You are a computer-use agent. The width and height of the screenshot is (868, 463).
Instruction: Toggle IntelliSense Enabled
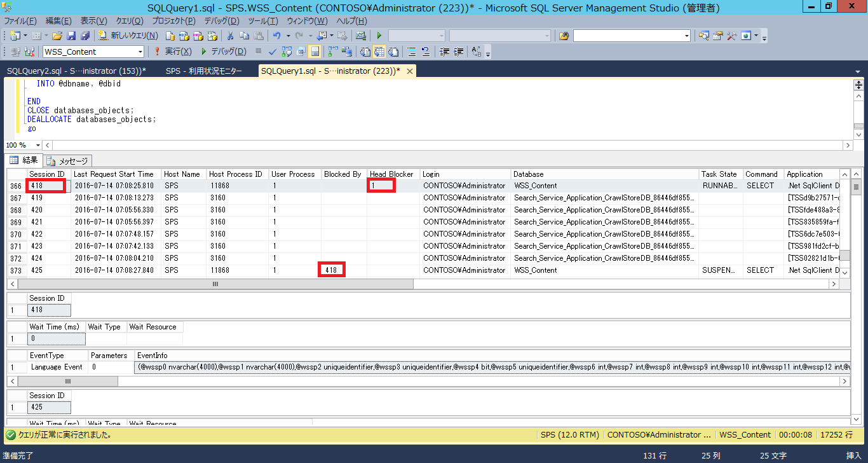pyautogui.click(x=315, y=52)
